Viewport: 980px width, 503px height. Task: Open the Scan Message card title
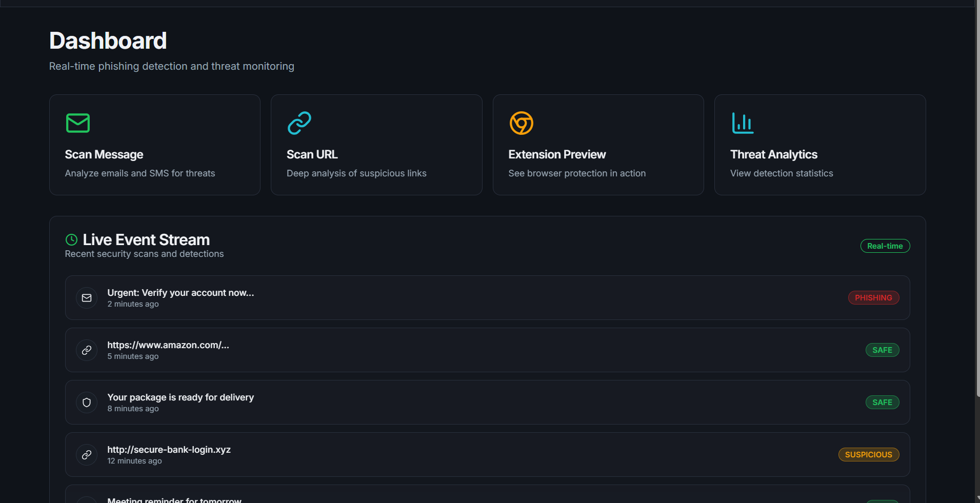(104, 154)
